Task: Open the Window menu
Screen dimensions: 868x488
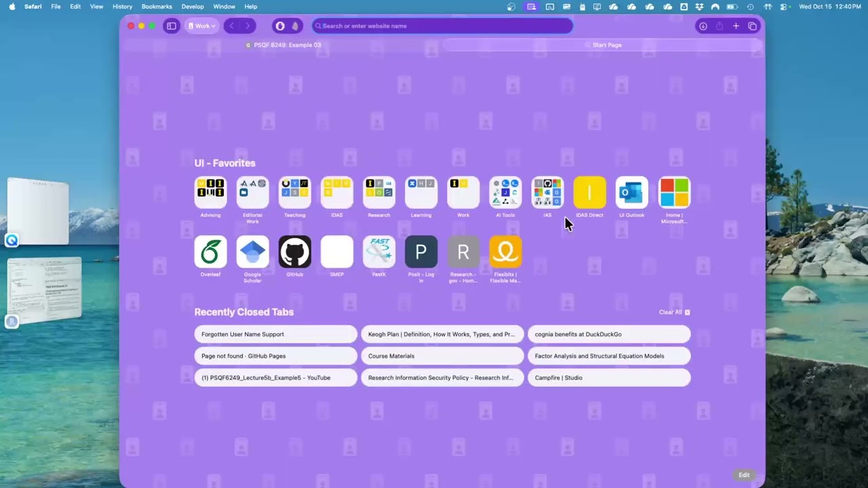Action: coord(224,7)
